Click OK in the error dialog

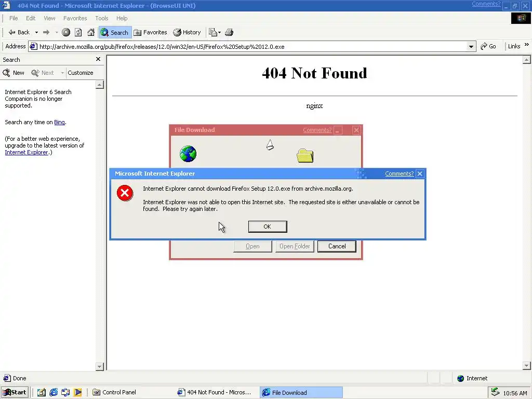(x=268, y=227)
